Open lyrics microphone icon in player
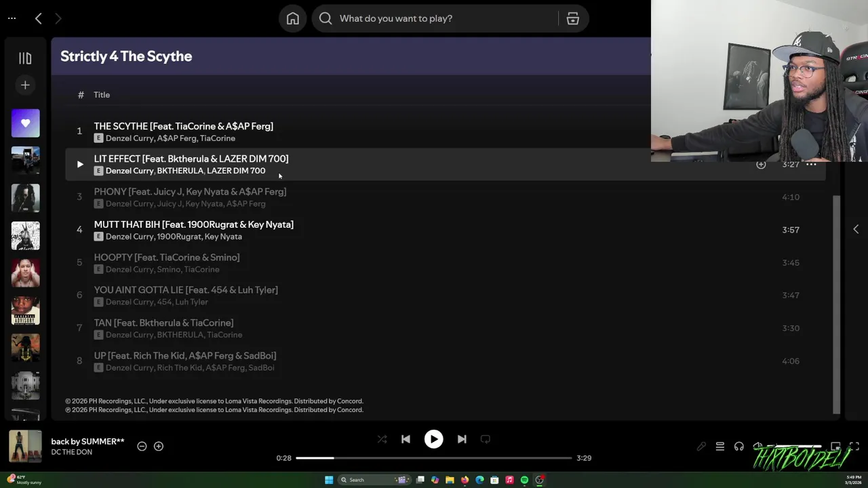This screenshot has height=488, width=868. (701, 447)
